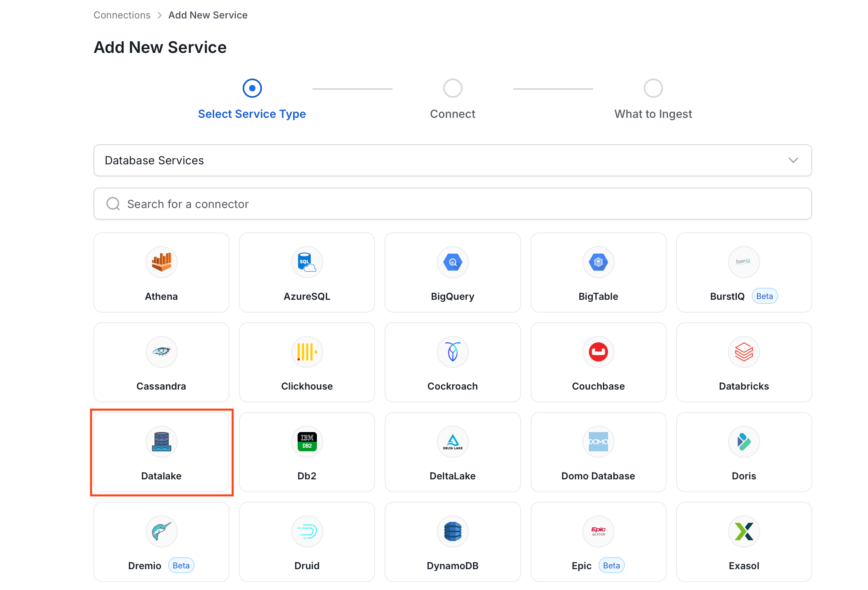Pick the Epic on FHIR icon
The image size is (868, 590).
pos(598,531)
